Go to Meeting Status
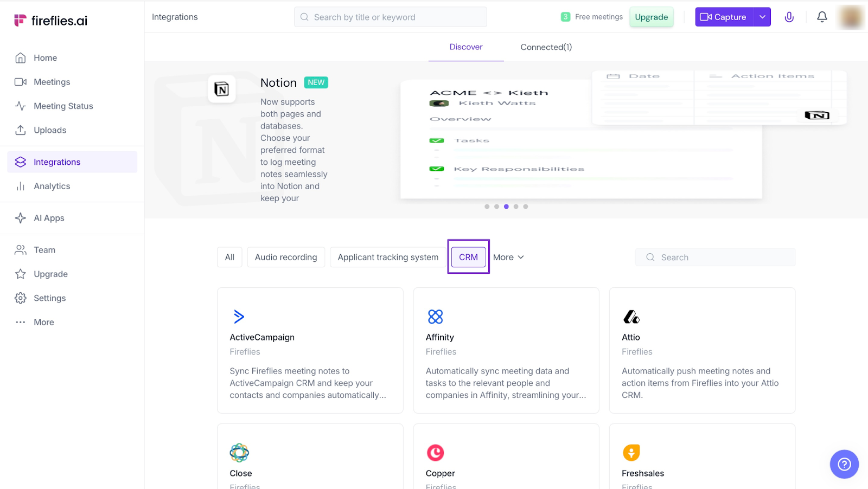Screen dimensions: 868x489 (72, 106)
